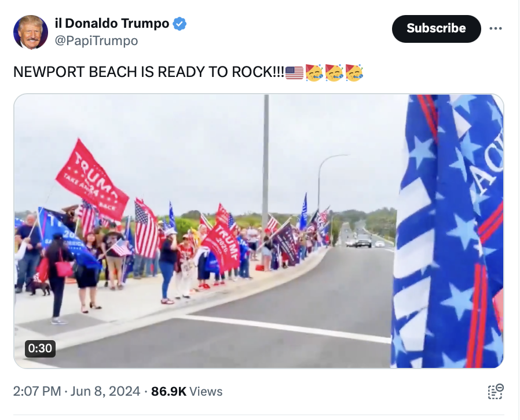Visit the @PapiTrumpo handle link
This screenshot has width=520, height=420.
coord(96,40)
